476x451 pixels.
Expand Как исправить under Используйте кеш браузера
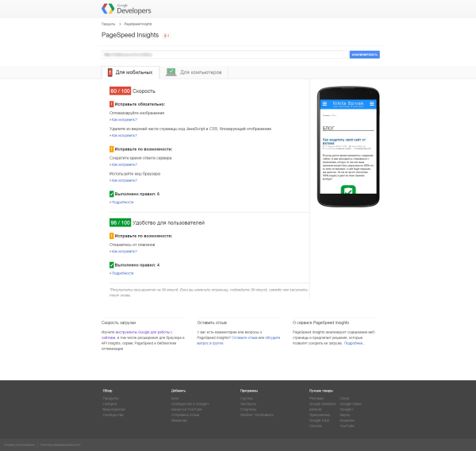125,180
